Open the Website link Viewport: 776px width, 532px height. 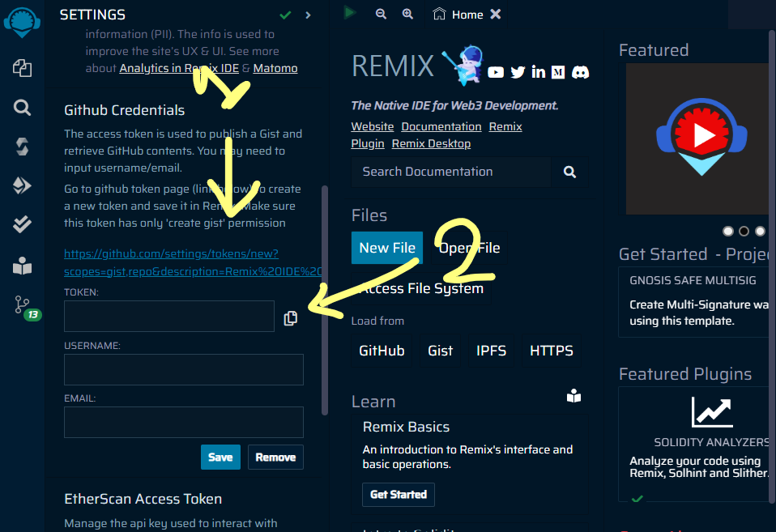click(x=373, y=126)
